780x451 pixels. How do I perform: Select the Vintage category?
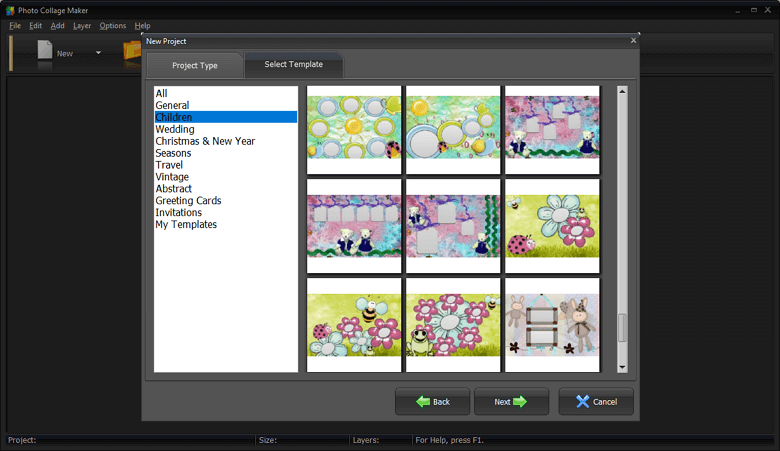(x=226, y=177)
